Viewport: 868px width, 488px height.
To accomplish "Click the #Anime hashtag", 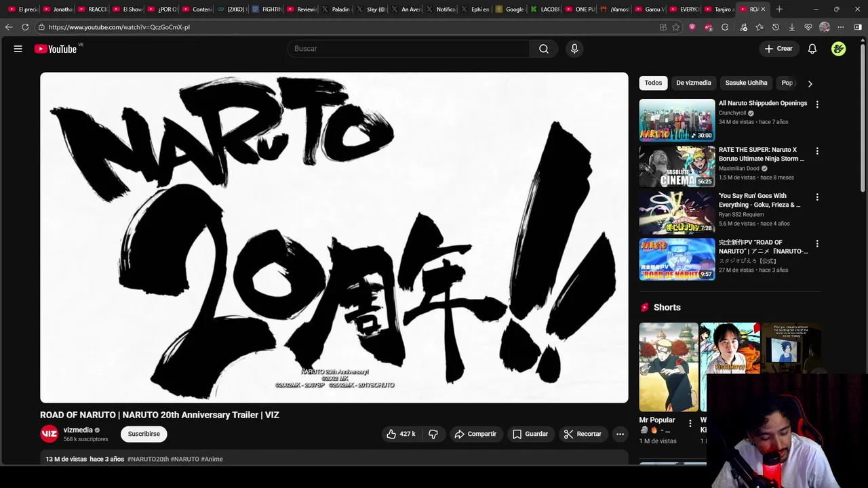I will 212,459.
